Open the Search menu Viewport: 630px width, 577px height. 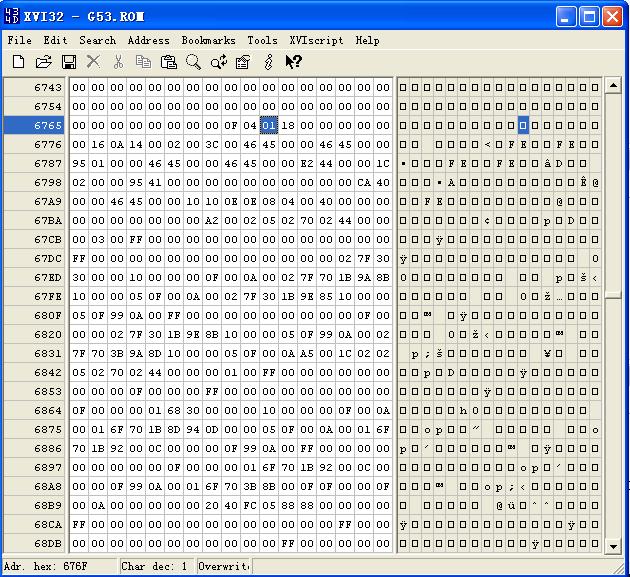98,40
